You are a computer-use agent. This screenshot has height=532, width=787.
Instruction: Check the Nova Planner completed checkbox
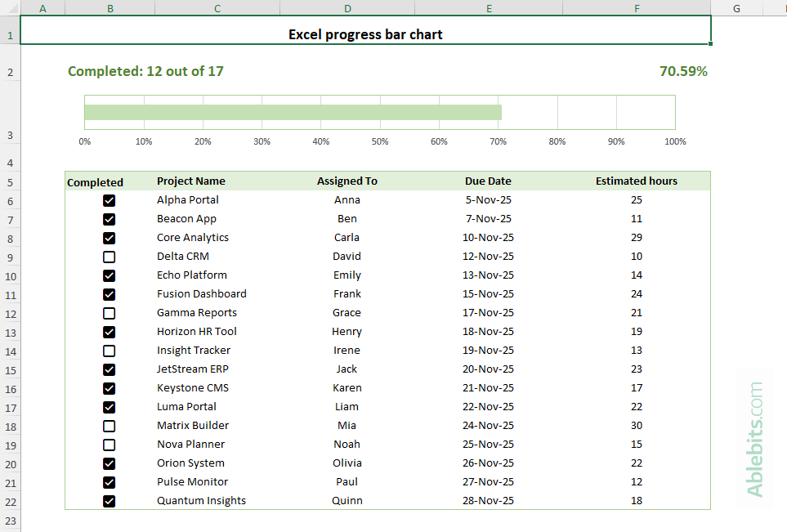click(109, 445)
